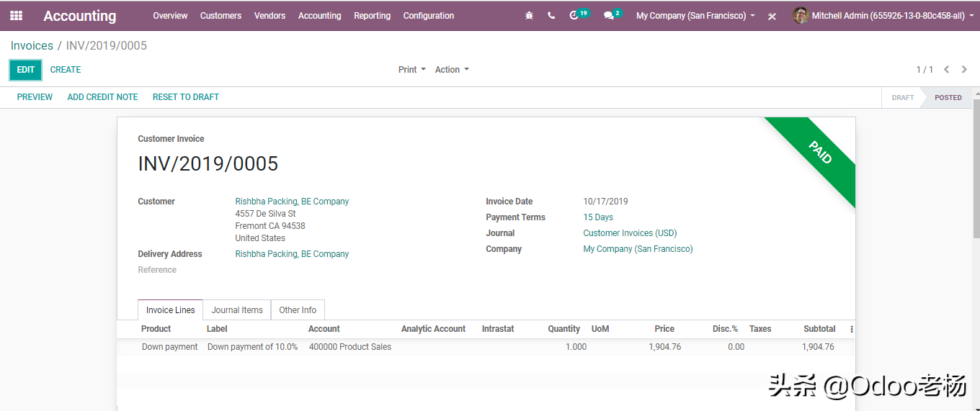Open column options kebab icon in table
This screenshot has height=411, width=980.
[x=851, y=330]
